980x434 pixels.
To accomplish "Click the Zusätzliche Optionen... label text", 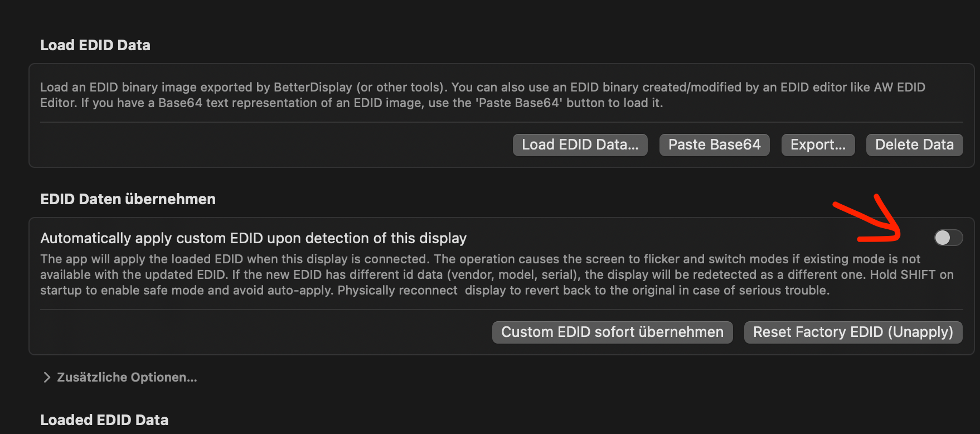I will pyautogui.click(x=127, y=378).
